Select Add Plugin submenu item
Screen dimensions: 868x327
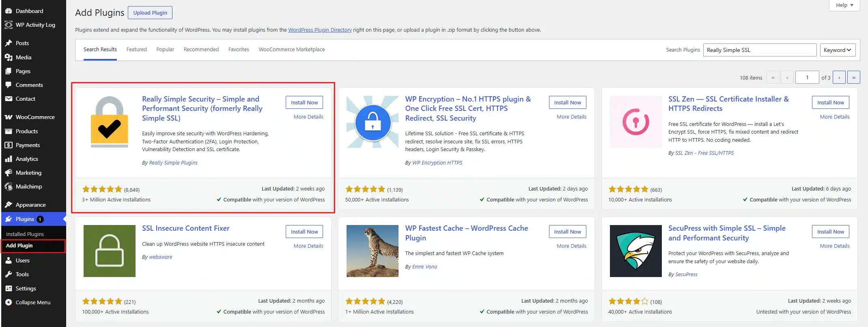click(19, 246)
